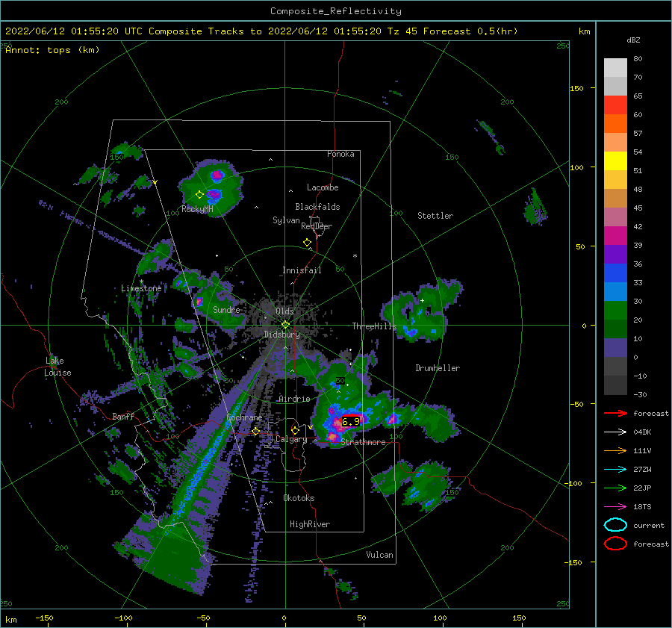
Task: Click the 'Forecast 0.5(hr)' header text
Action: (x=470, y=31)
